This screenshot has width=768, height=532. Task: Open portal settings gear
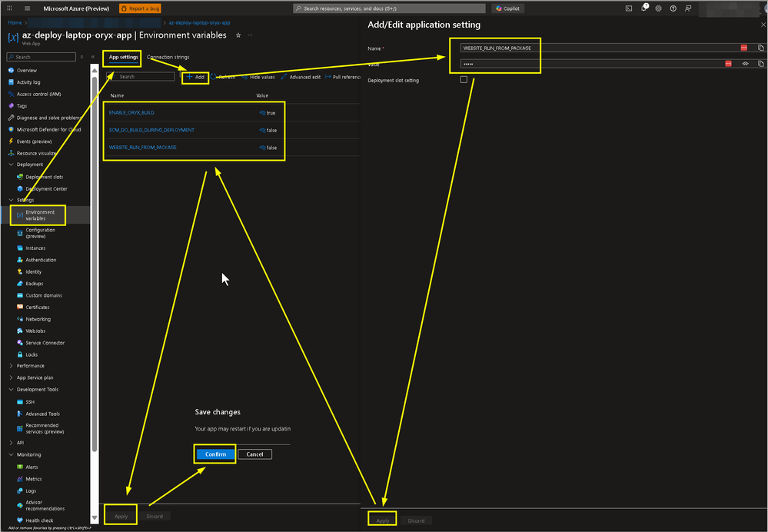point(658,8)
